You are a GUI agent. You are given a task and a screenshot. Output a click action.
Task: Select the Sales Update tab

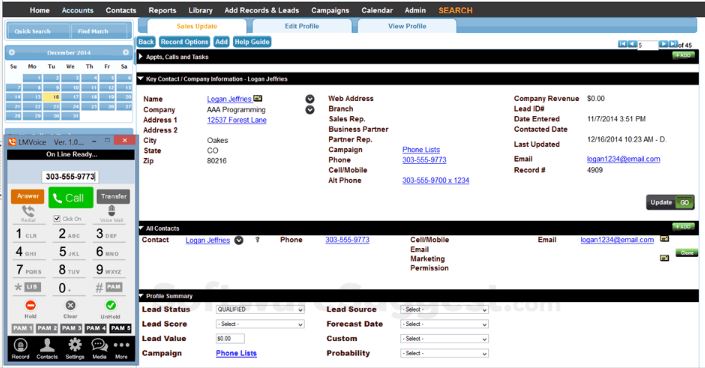tap(196, 26)
